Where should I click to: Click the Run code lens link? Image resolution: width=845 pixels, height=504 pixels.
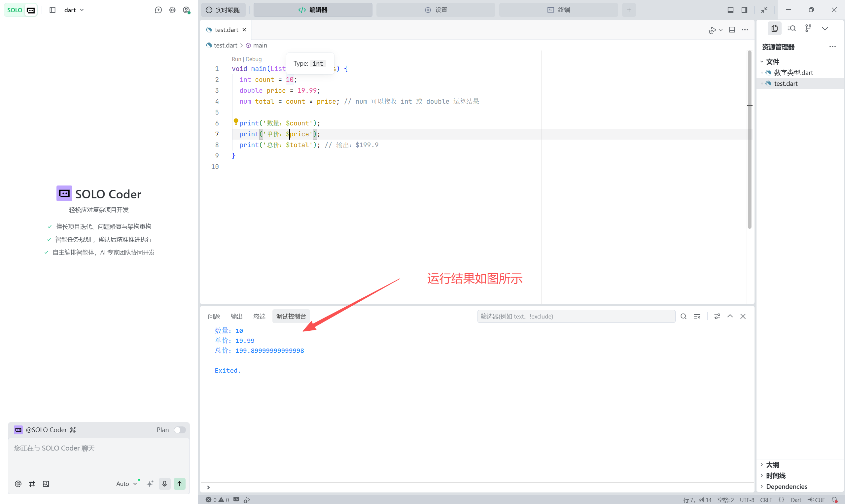point(236,59)
